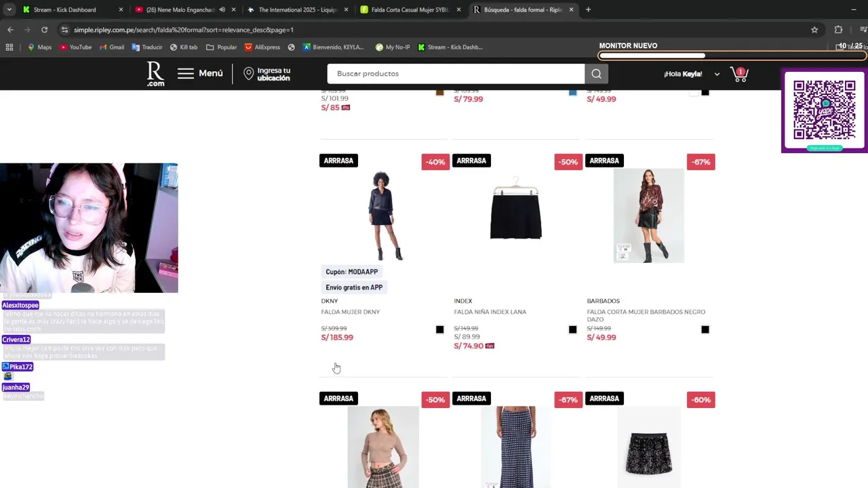
Task: Reload the page with refresh icon
Action: [45, 30]
